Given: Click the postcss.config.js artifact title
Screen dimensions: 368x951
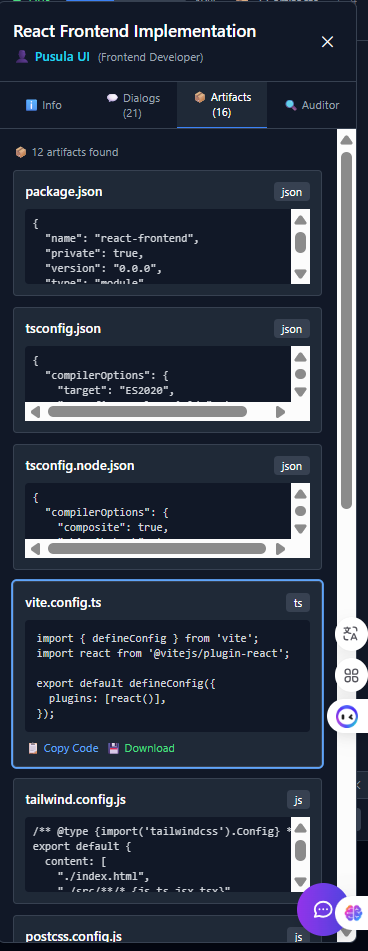Looking at the screenshot, I should pyautogui.click(x=74, y=936).
